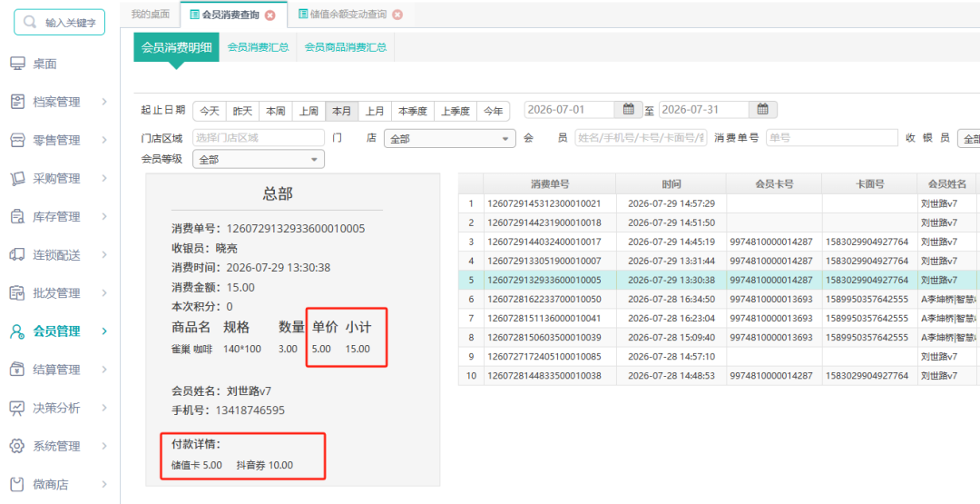Select 上周 date range
This screenshot has height=504, width=980.
click(x=309, y=111)
